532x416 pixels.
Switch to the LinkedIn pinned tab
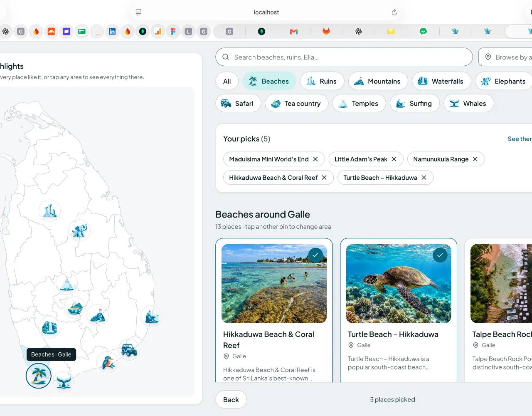click(112, 31)
